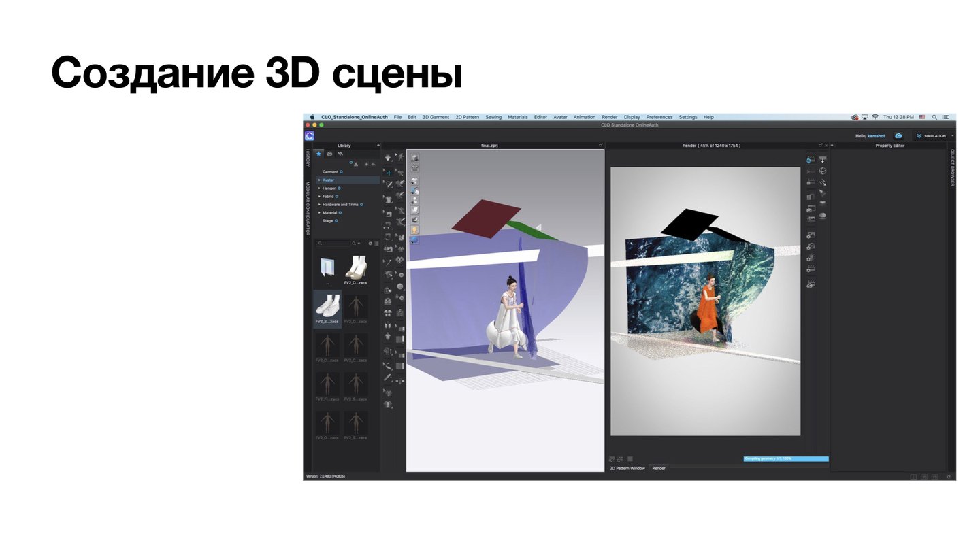
Task: Select the Library favorites star tab
Action: tap(318, 154)
